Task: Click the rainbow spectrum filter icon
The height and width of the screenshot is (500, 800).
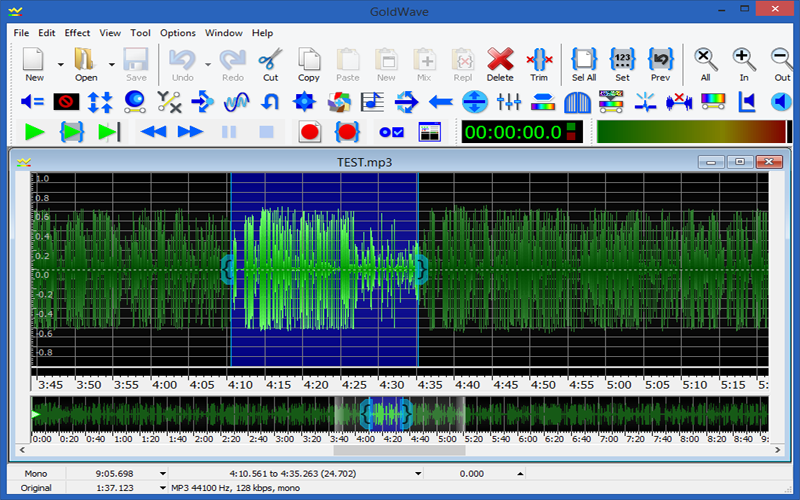Action: [x=713, y=102]
